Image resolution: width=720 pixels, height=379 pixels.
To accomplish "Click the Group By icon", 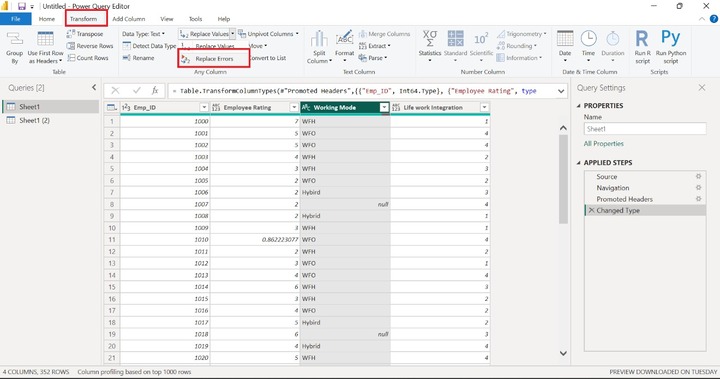I will point(15,48).
